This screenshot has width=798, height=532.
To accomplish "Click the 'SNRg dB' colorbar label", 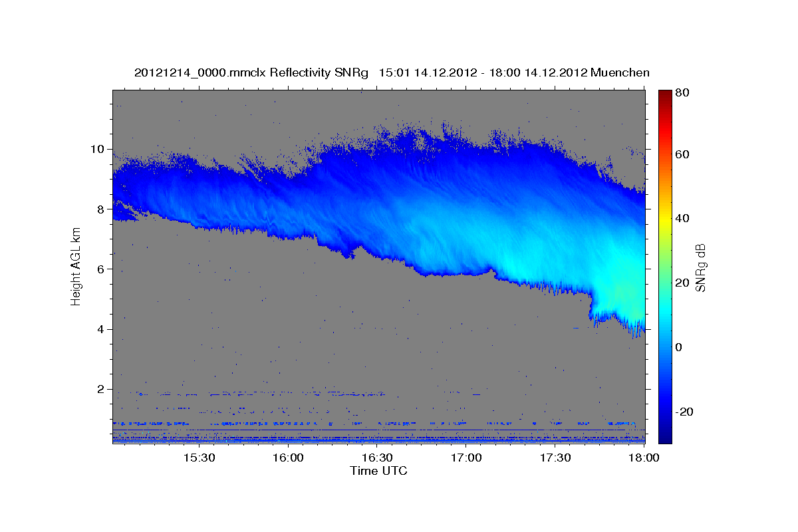I will [x=700, y=267].
